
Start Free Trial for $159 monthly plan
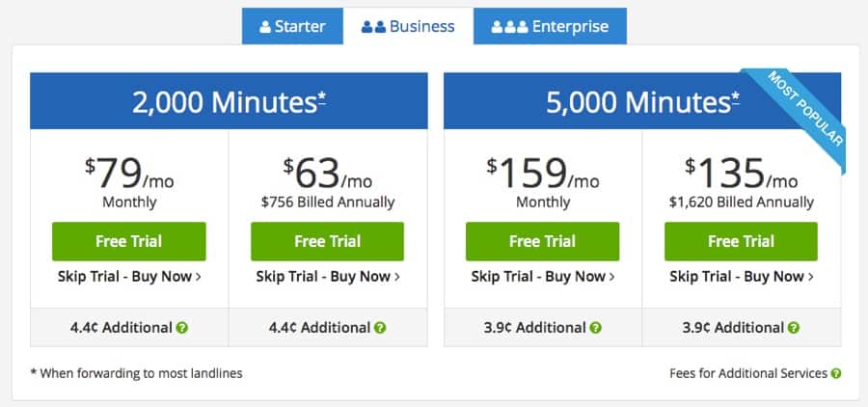(x=542, y=241)
